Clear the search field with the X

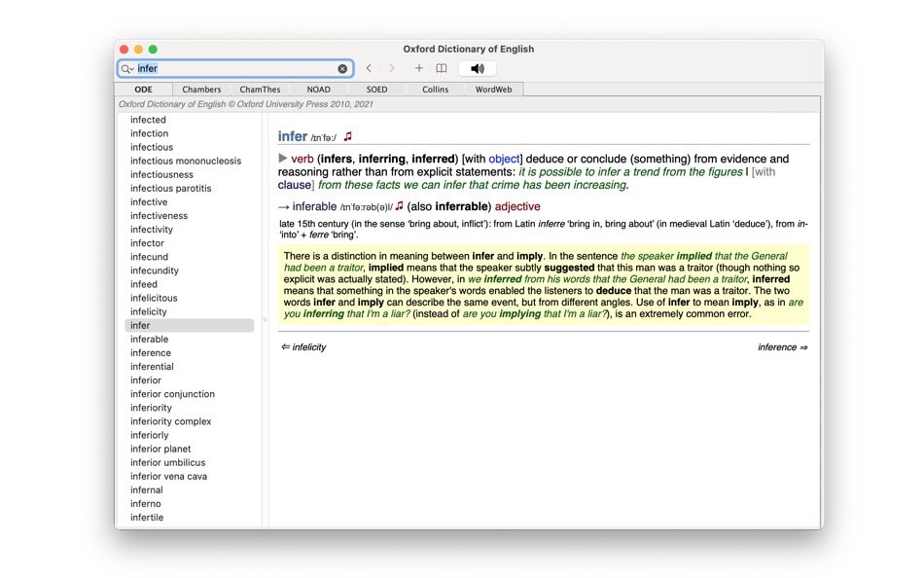342,69
